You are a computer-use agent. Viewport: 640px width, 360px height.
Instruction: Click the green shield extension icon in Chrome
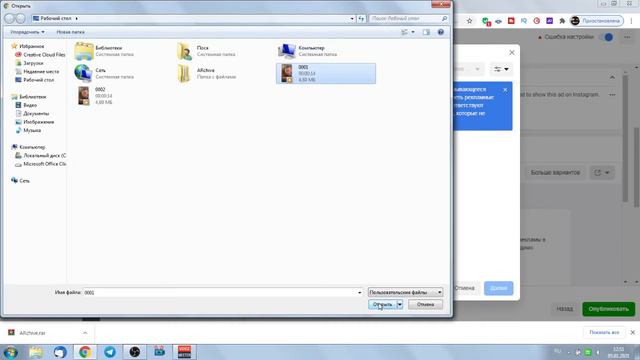pos(486,21)
